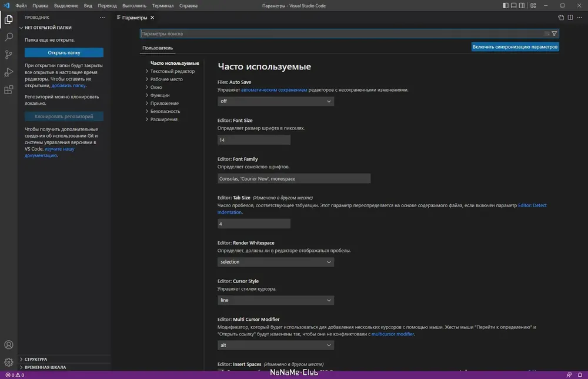Image resolution: width=588 pixels, height=379 pixels.
Task: Open the Search view in activity bar
Action: 9,36
